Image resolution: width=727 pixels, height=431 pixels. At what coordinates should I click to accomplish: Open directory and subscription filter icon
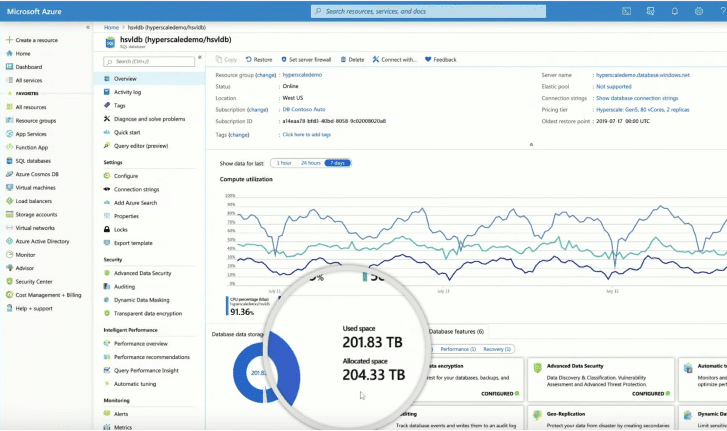pos(650,12)
